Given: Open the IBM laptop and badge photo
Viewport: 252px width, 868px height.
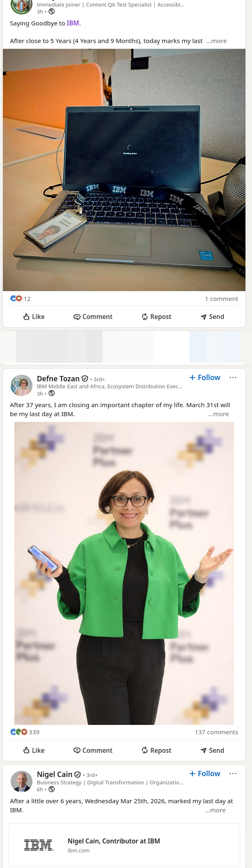Looking at the screenshot, I should click(x=124, y=170).
